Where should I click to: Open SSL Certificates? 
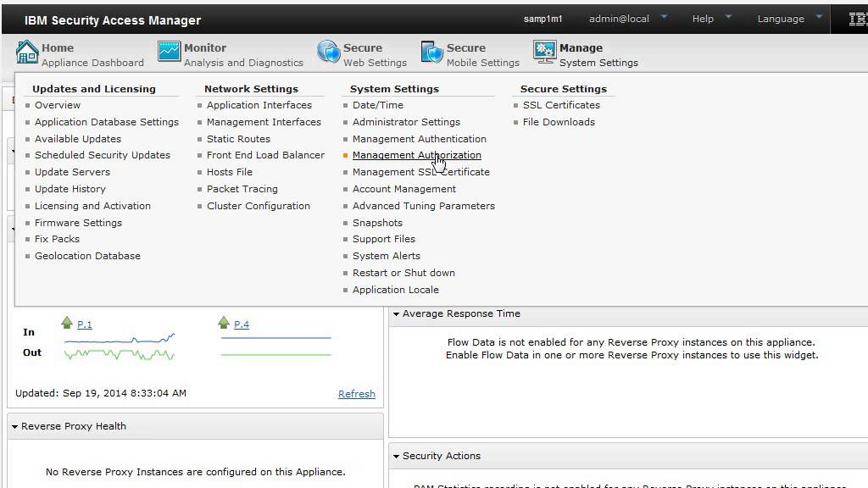(561, 105)
